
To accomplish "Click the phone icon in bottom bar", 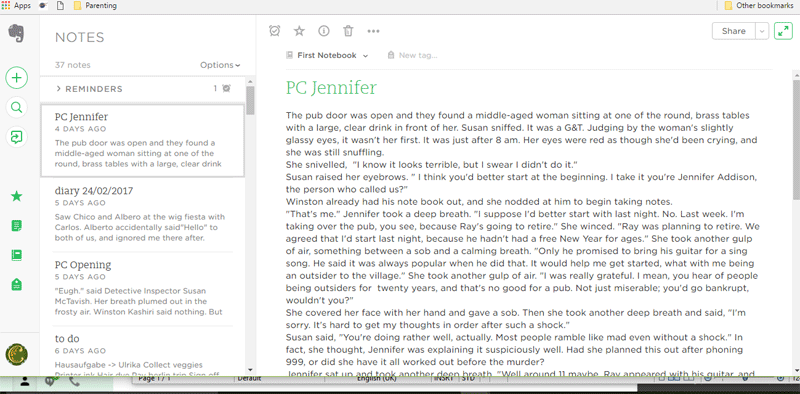I will point(74,381).
